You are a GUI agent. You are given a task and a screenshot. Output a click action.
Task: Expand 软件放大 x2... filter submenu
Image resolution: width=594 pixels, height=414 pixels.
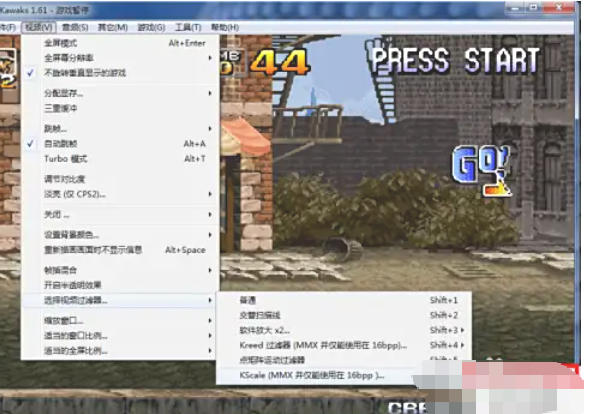(344, 330)
